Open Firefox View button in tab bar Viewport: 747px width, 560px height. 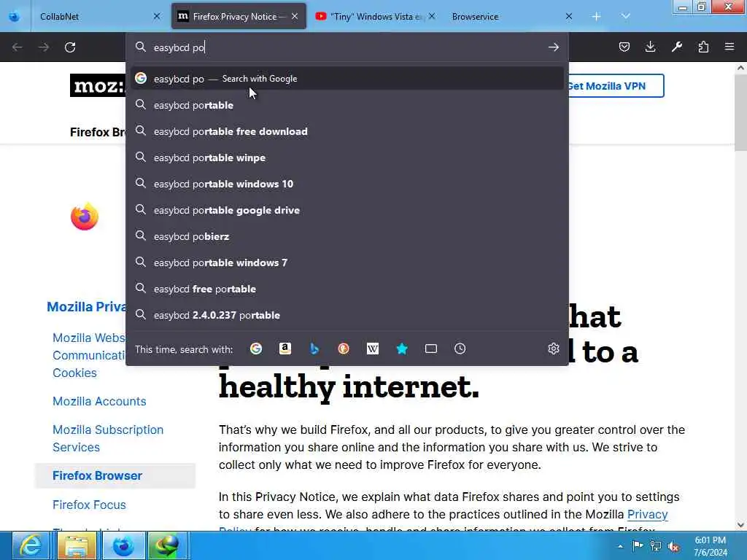[x=15, y=17]
